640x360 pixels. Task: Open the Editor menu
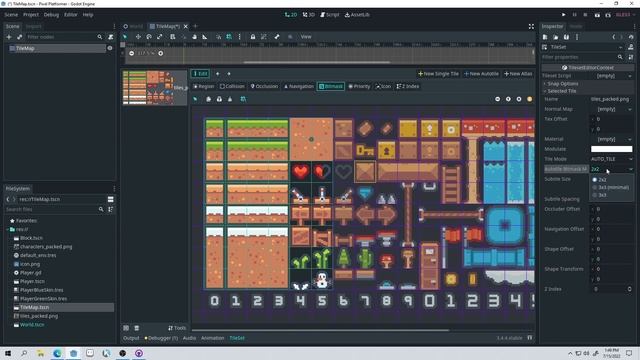click(70, 15)
